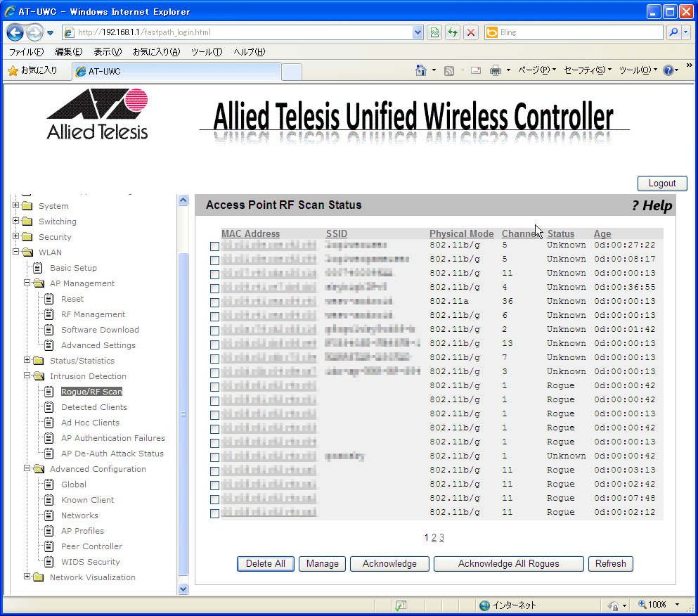Click the red Stop loading icon

point(470,32)
